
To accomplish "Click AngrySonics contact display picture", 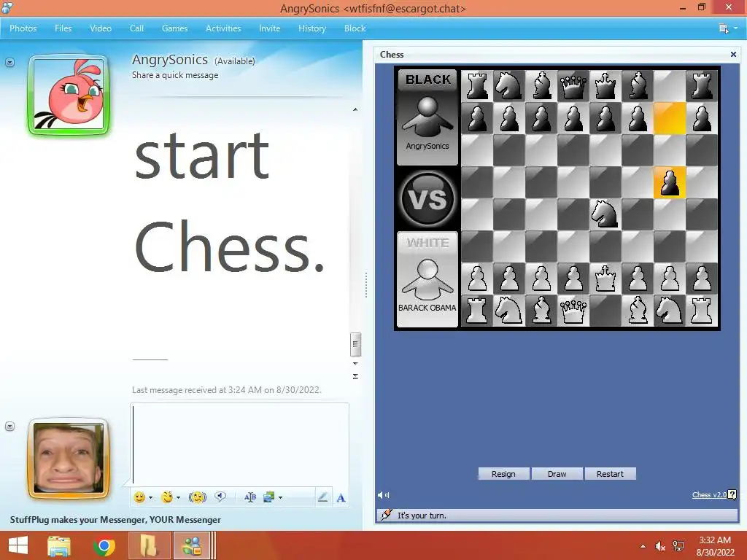I will [69, 95].
